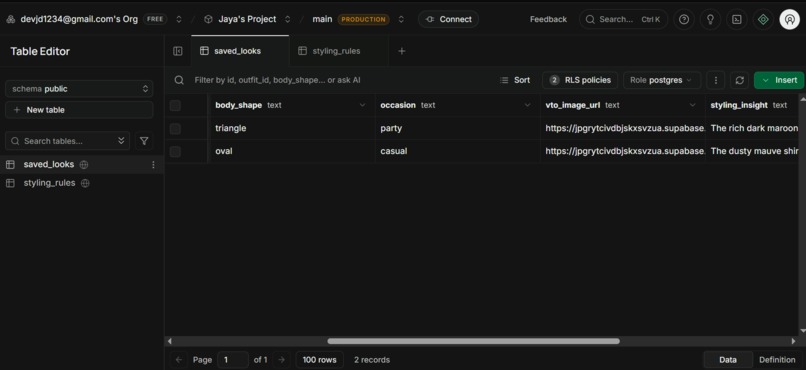The width and height of the screenshot is (806, 370).
Task: Tick the select-all rows header checkbox
Action: coord(175,105)
